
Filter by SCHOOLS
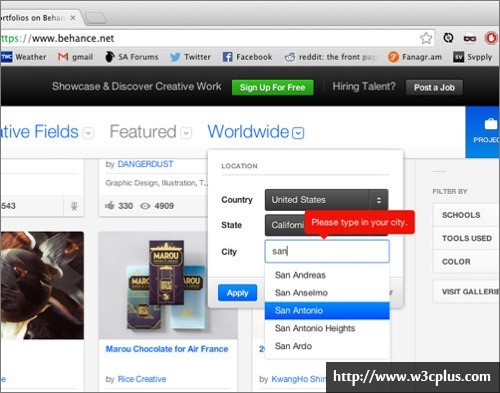pyautogui.click(x=466, y=215)
